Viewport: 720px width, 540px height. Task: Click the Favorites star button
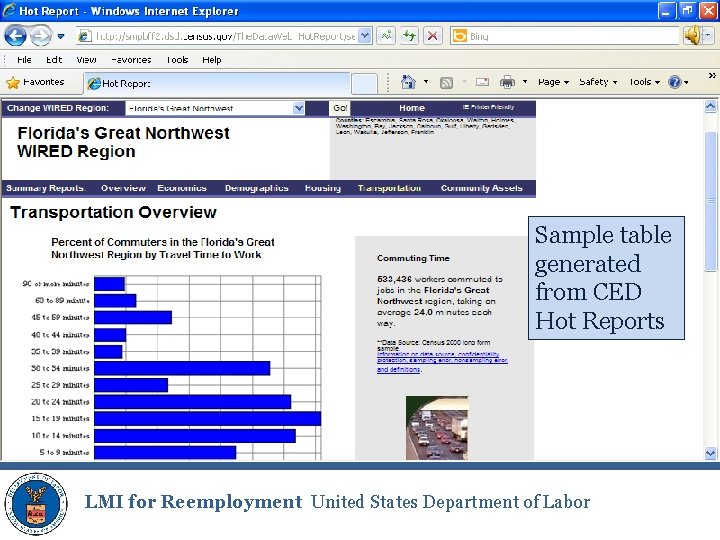tap(35, 82)
